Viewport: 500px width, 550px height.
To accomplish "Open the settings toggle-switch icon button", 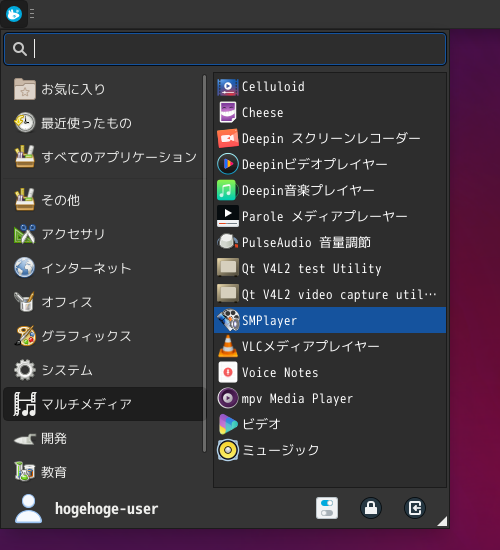I will pyautogui.click(x=327, y=508).
